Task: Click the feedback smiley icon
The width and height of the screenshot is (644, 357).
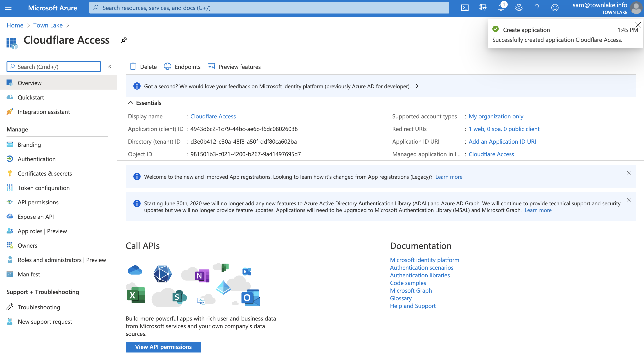Action: 555,7
